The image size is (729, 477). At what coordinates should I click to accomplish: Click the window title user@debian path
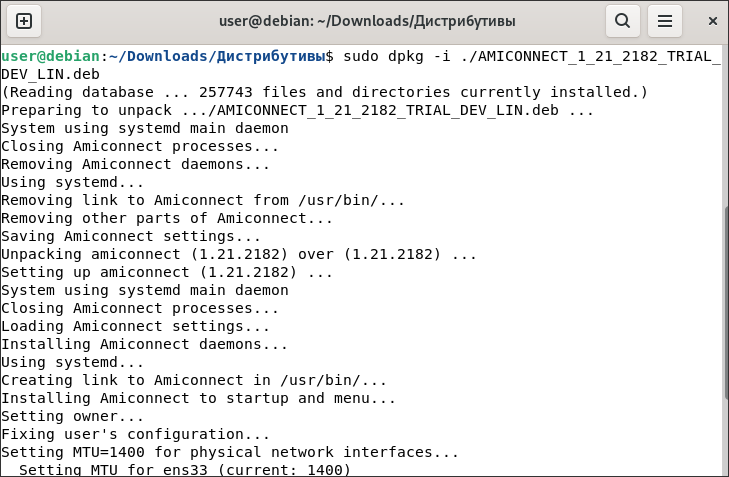click(367, 21)
